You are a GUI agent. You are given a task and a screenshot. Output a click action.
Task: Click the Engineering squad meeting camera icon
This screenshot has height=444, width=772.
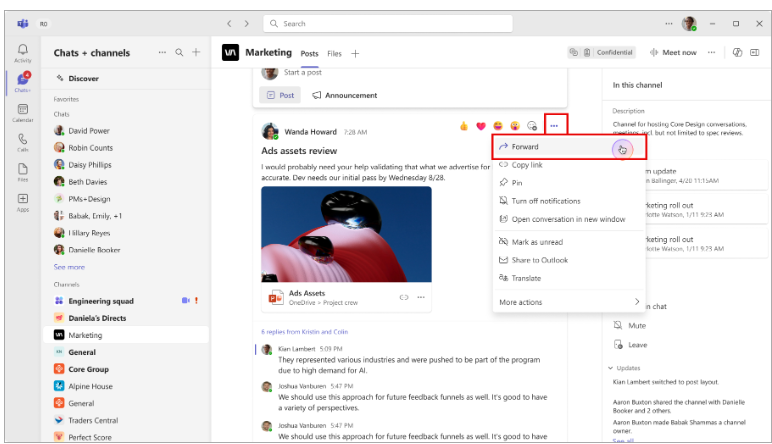click(x=186, y=300)
